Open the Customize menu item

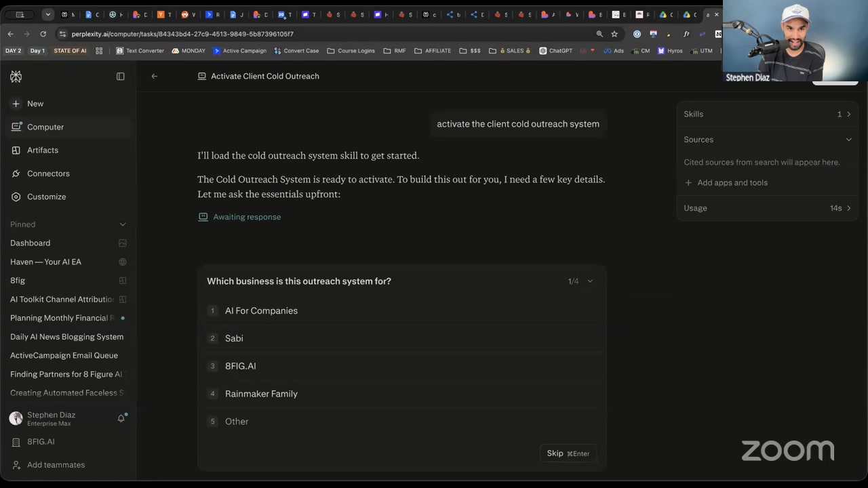coord(46,197)
